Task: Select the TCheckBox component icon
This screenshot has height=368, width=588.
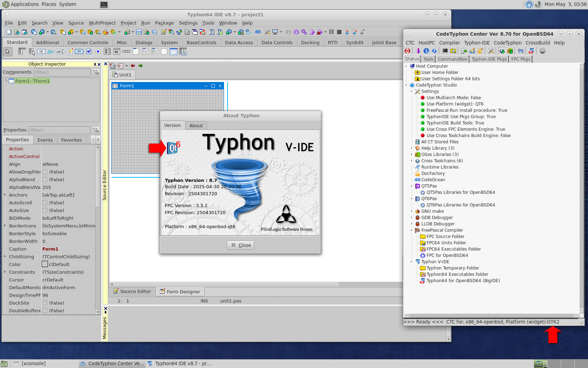Action: [x=89, y=52]
